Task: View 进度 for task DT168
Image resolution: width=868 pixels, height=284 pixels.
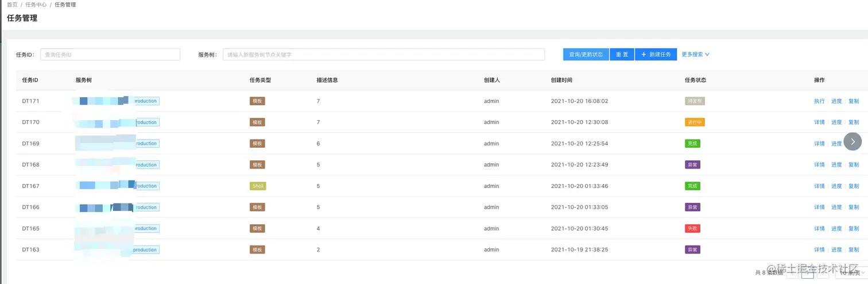Action: [x=836, y=165]
